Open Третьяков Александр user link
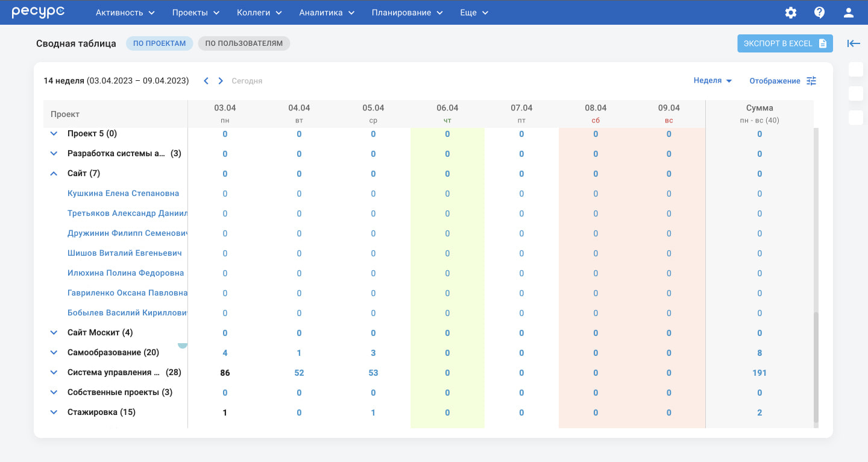This screenshot has height=462, width=868. 127,214
